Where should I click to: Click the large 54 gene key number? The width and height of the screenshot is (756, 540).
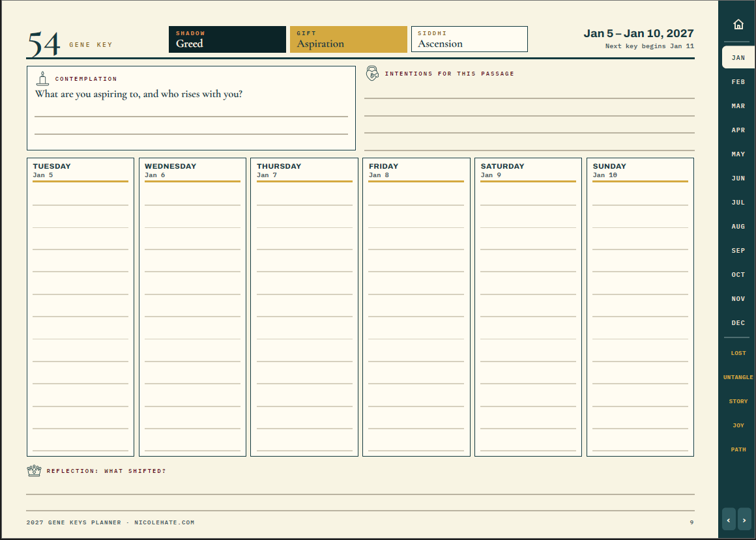point(44,44)
